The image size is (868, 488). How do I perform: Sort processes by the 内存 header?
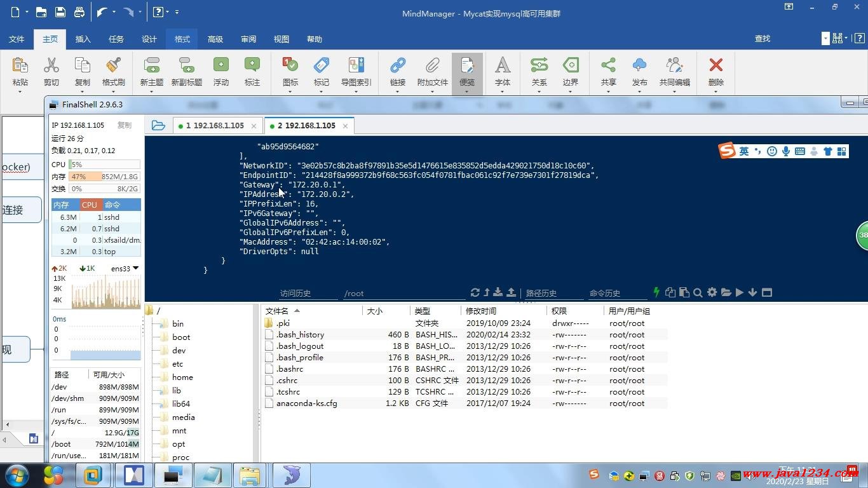(65, 205)
